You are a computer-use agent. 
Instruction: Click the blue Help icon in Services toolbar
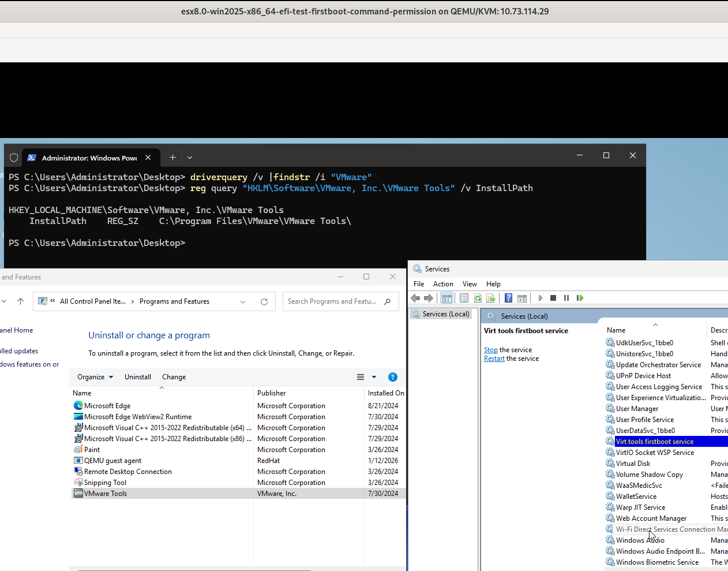point(508,298)
